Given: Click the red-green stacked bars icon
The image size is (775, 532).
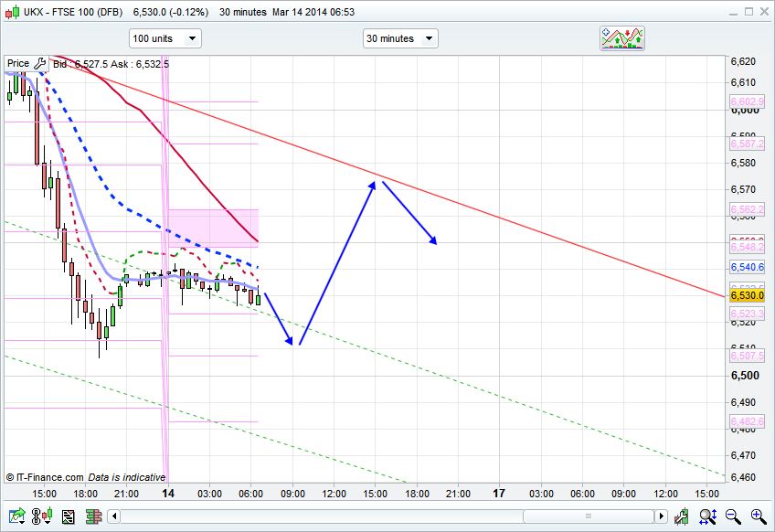Looking at the screenshot, I should (x=93, y=517).
